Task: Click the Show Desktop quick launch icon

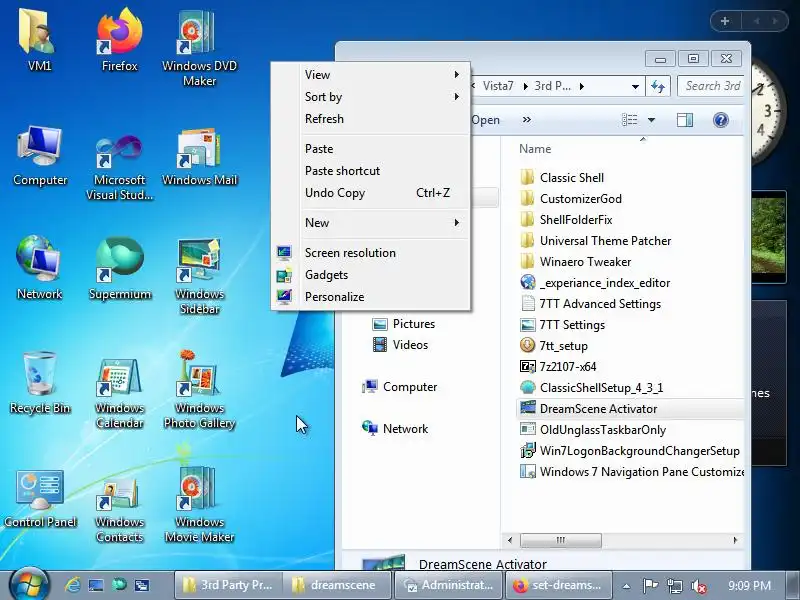Action: [96, 585]
